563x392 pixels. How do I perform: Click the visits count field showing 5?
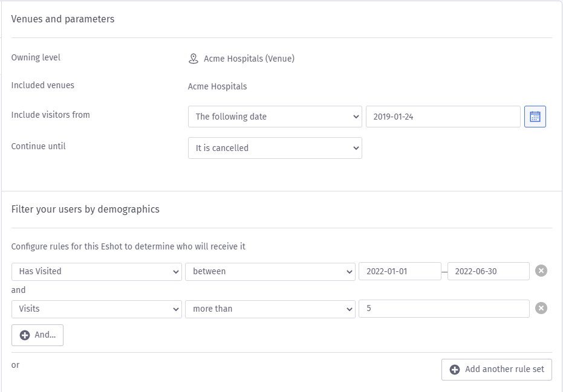443,309
